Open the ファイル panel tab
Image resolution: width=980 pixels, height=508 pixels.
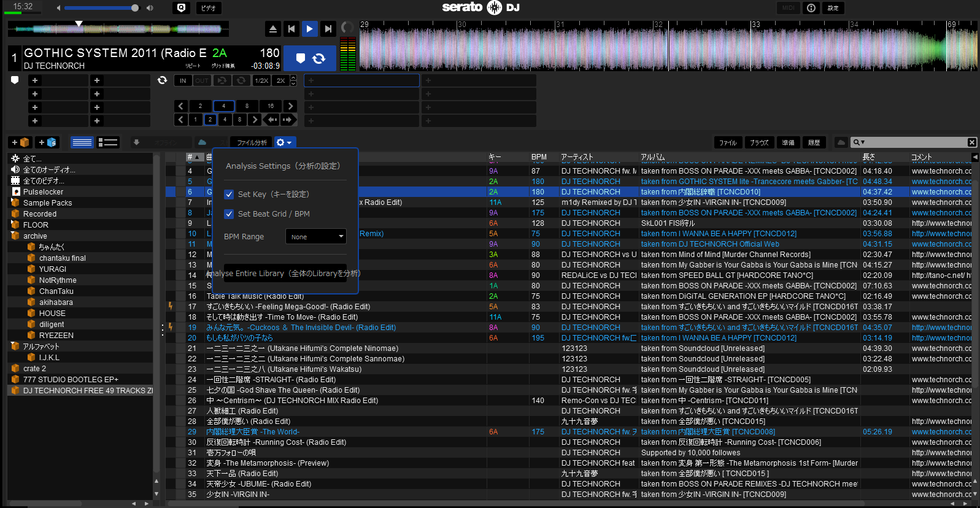(x=728, y=142)
